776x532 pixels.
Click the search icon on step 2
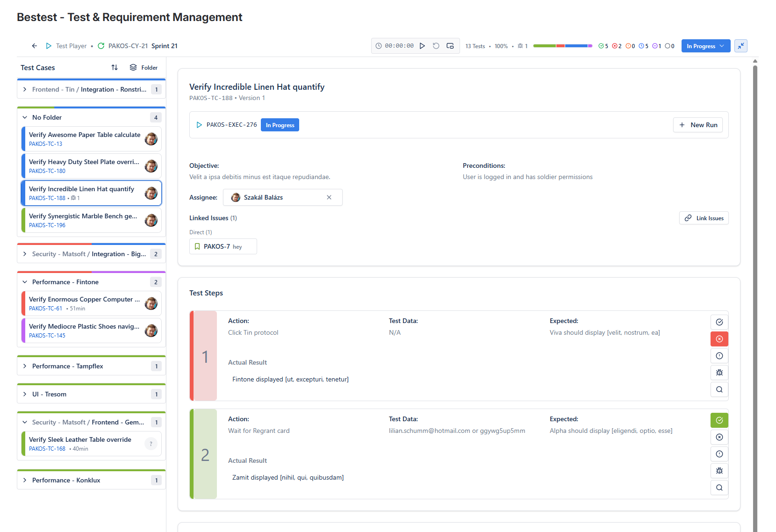coord(719,488)
